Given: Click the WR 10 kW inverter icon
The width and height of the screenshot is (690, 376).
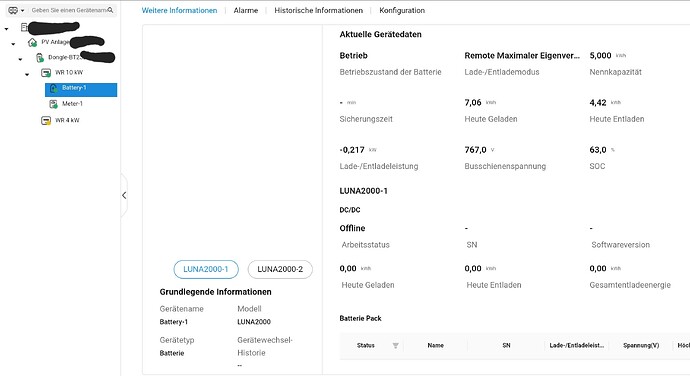Looking at the screenshot, I should (46, 73).
